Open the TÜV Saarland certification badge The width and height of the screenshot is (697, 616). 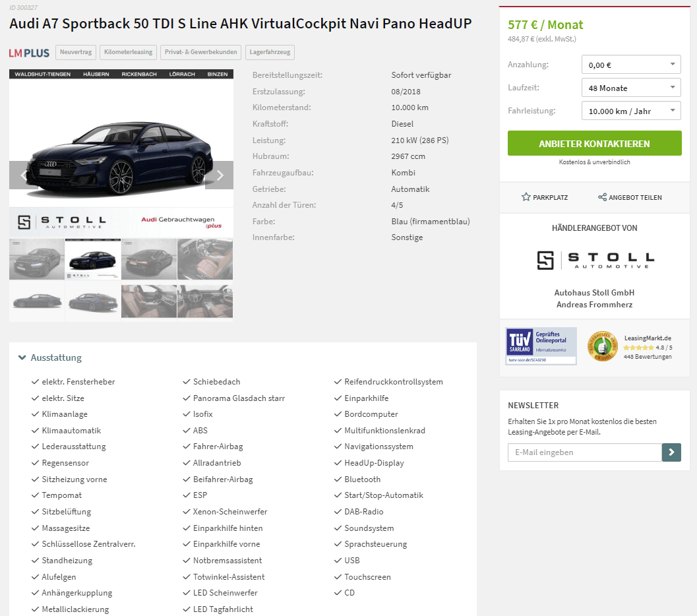(x=541, y=346)
